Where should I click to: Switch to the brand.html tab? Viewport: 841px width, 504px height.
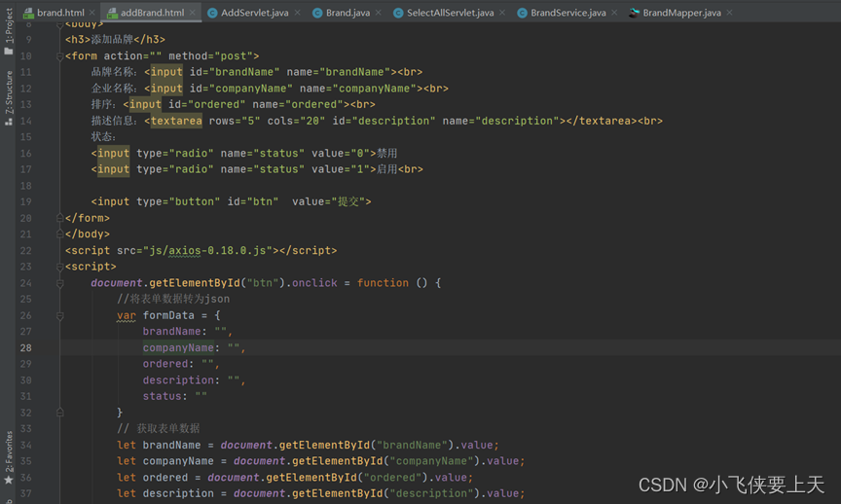coord(60,13)
